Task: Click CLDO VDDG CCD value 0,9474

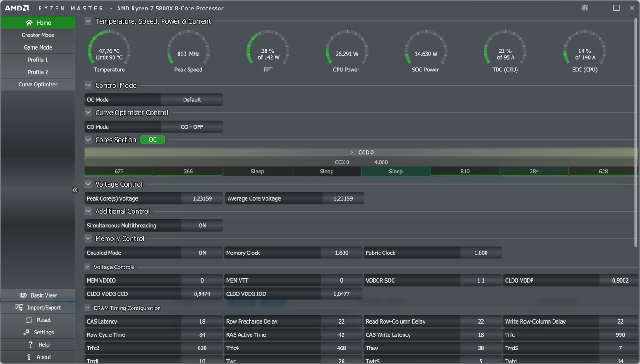Action: click(x=202, y=294)
